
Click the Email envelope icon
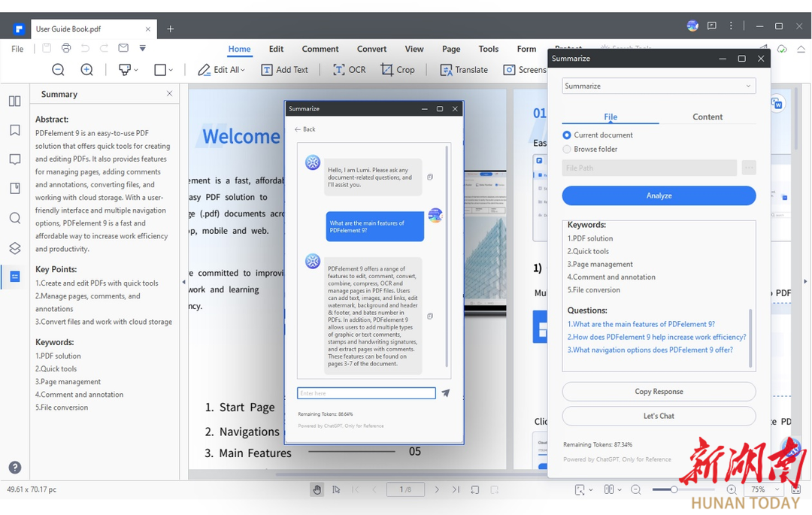[123, 48]
